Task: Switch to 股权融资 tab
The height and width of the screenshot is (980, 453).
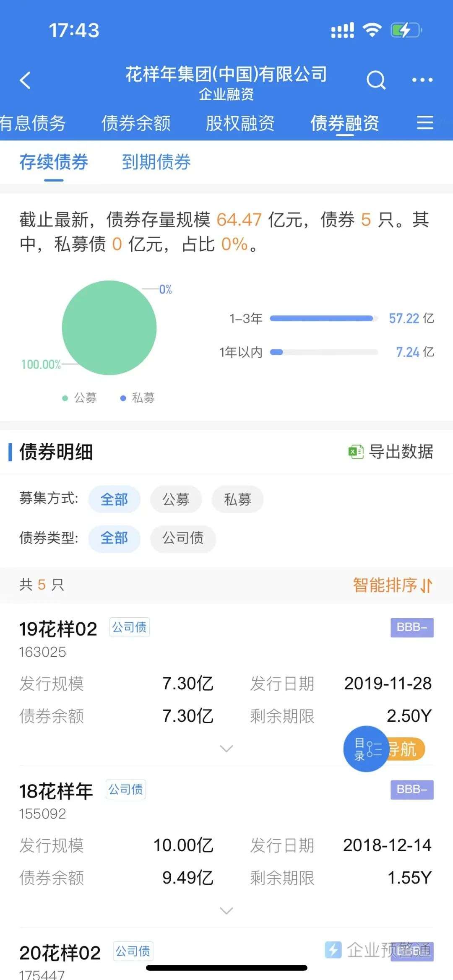Action: pyautogui.click(x=240, y=123)
